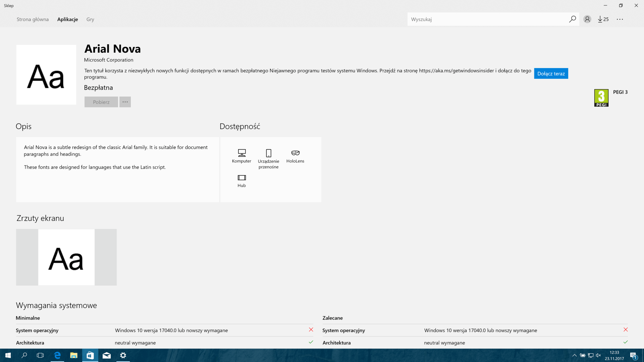Show hidden system tray icons chevron

tap(574, 355)
